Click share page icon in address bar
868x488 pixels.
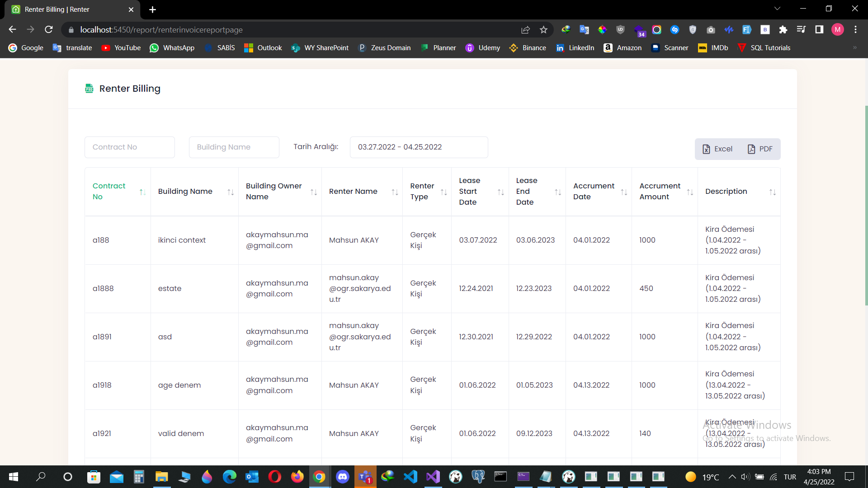525,30
